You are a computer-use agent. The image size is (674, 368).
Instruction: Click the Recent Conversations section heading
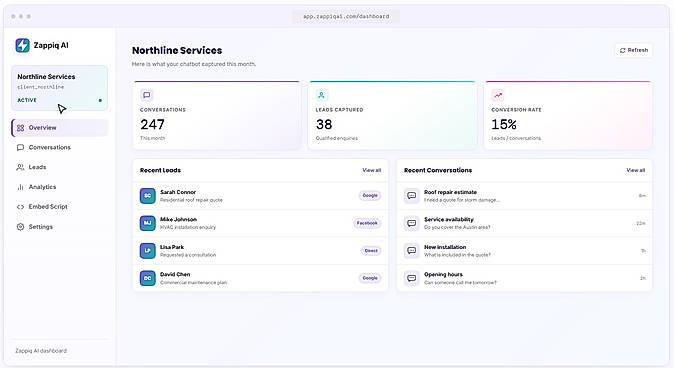coord(438,170)
